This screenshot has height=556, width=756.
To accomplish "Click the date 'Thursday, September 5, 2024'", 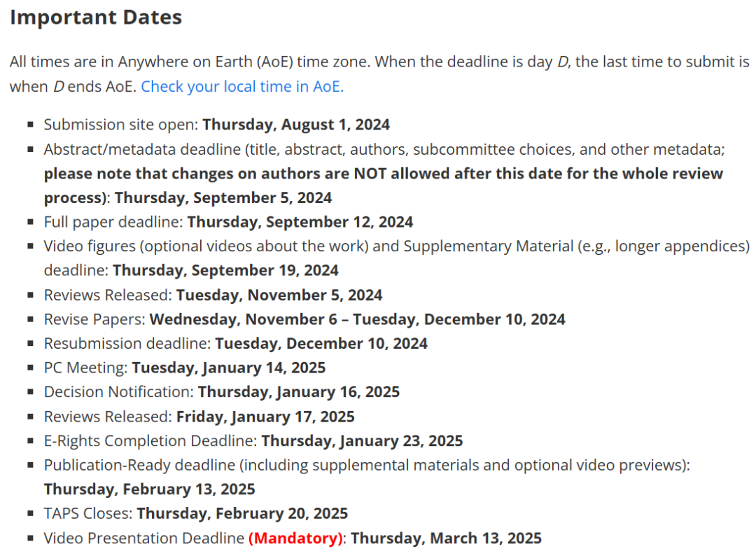I will [x=223, y=197].
